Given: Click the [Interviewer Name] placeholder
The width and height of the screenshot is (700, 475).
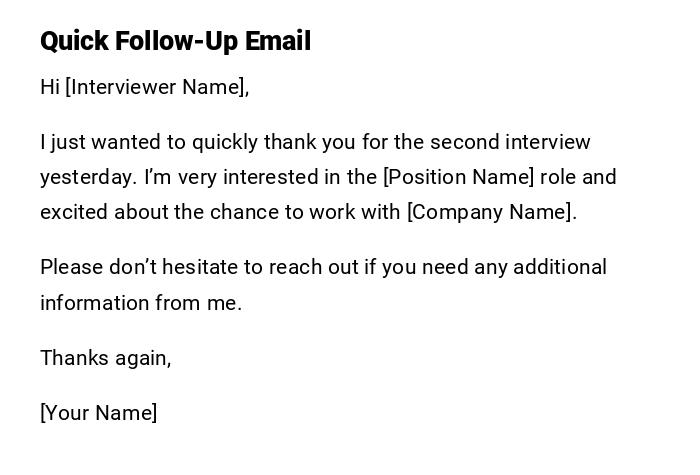Looking at the screenshot, I should (157, 87).
